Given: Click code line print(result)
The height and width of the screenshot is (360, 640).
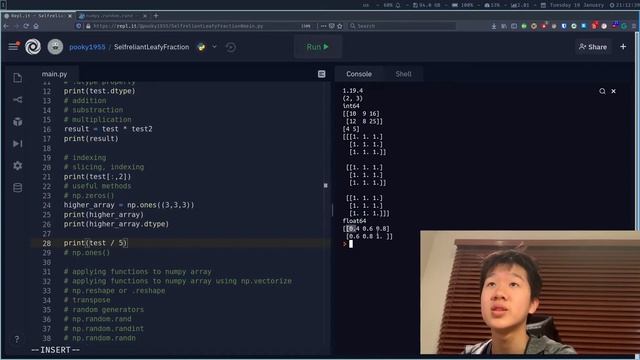Looking at the screenshot, I should point(91,139).
